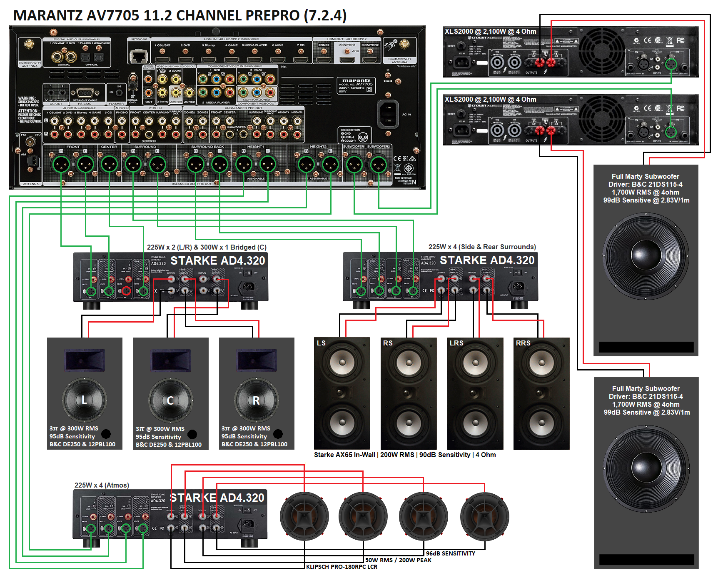Click the Marantz AV7705 title text
The image size is (728, 578).
(x=180, y=15)
